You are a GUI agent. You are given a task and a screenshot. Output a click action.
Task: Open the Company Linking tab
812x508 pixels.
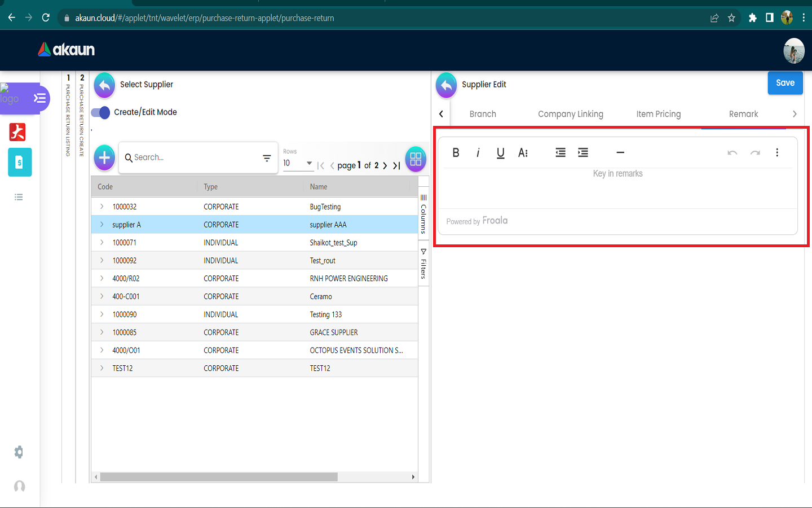coord(570,114)
